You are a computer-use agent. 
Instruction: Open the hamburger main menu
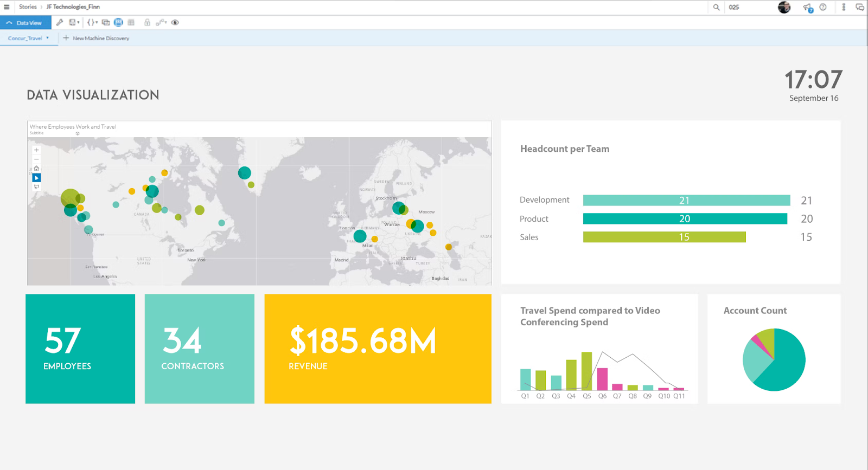point(7,7)
